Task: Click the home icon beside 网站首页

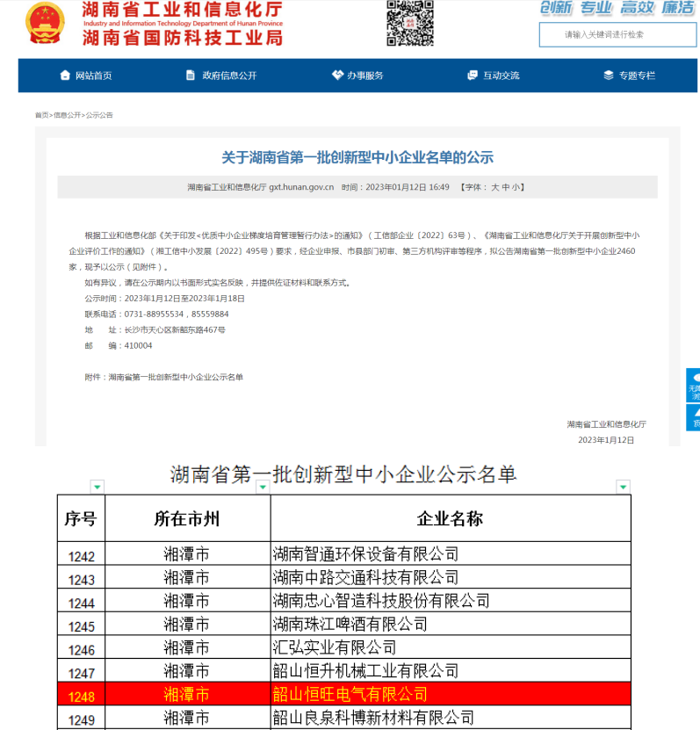Action: [x=65, y=76]
